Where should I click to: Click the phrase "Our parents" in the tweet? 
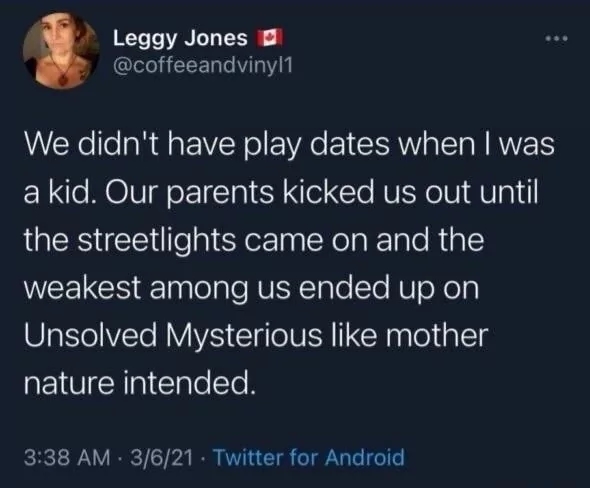(x=189, y=193)
